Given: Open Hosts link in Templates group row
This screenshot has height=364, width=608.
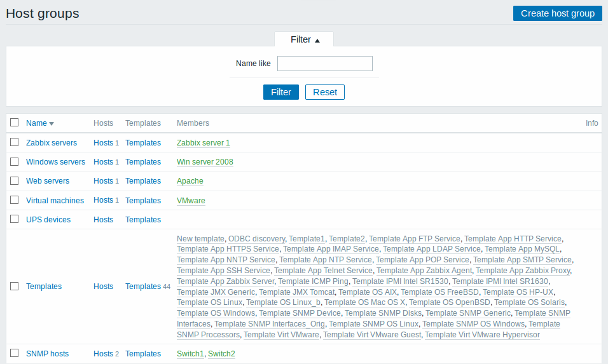Looking at the screenshot, I should coord(103,286).
